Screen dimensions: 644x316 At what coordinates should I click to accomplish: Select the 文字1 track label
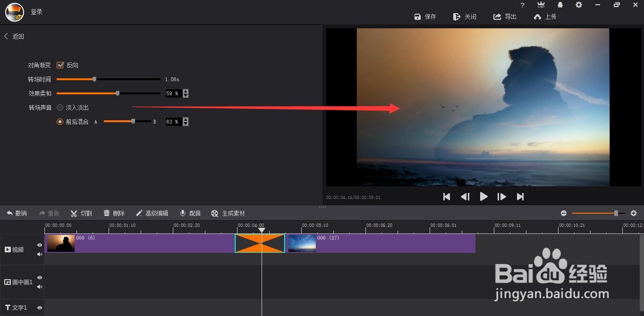tap(16, 308)
